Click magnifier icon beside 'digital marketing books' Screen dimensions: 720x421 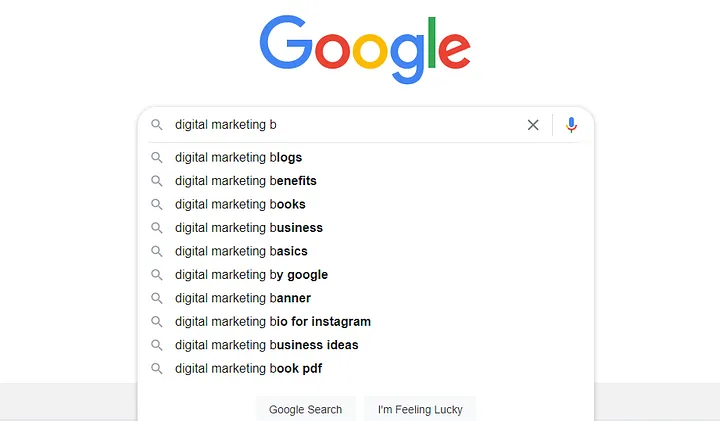pos(157,204)
